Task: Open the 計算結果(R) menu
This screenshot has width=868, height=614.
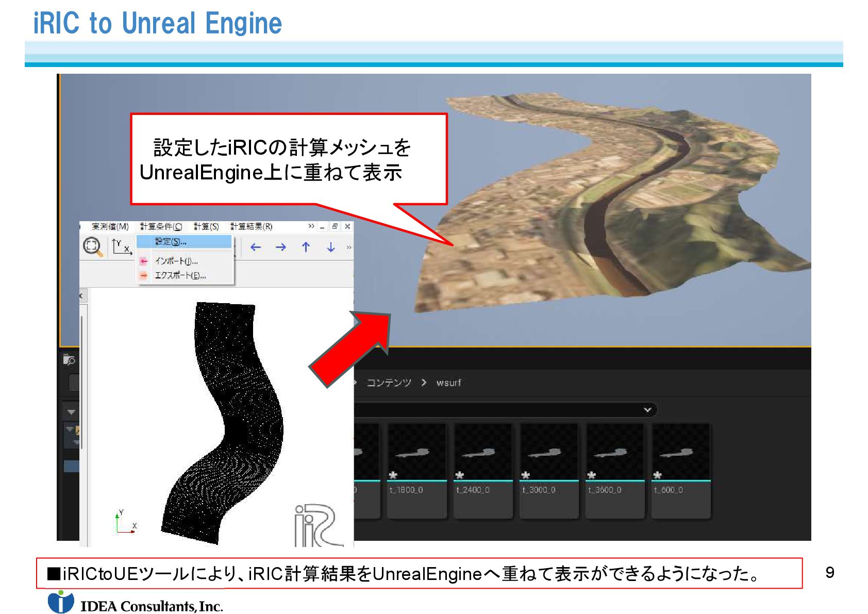Action: pyautogui.click(x=251, y=226)
